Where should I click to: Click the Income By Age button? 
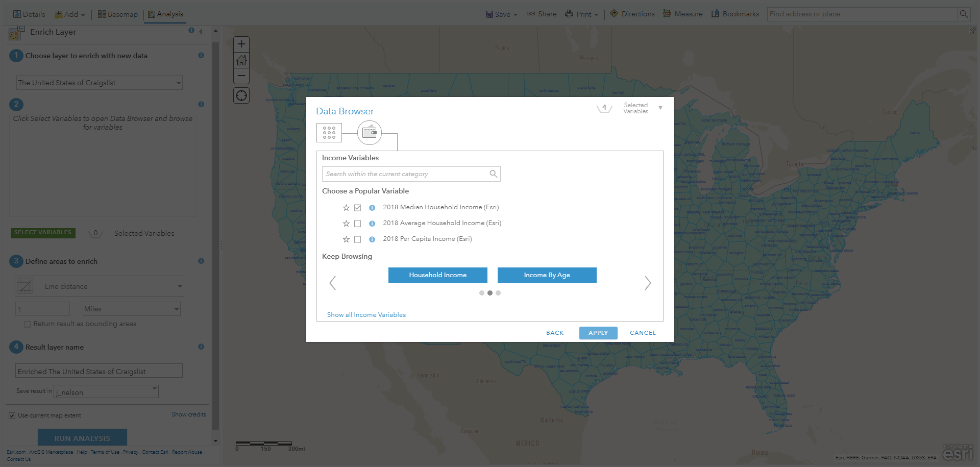tap(547, 275)
